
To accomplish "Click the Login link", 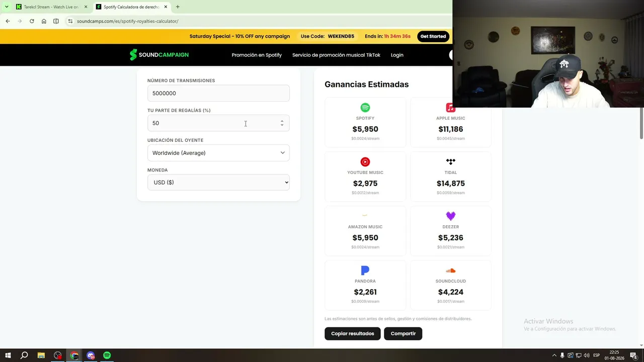I will tap(397, 55).
